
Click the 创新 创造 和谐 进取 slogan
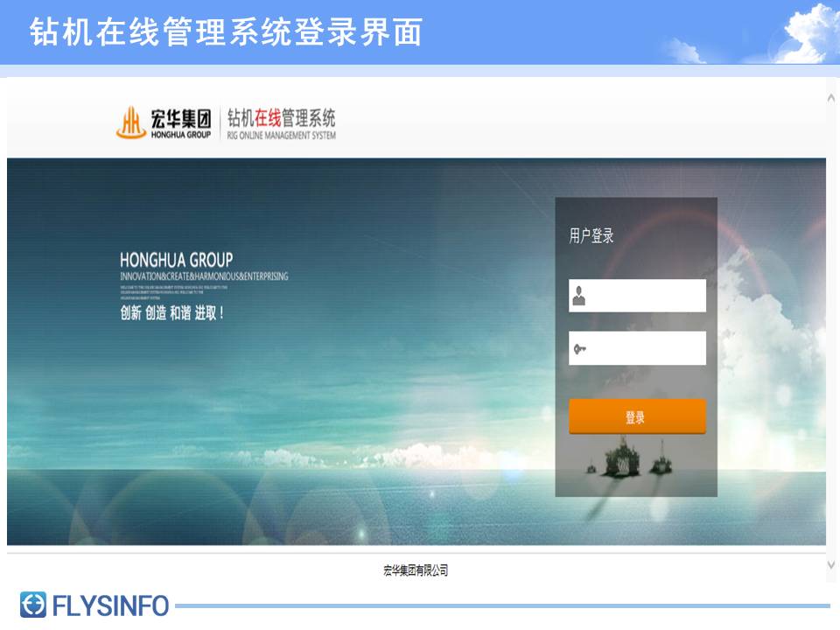coord(171,313)
